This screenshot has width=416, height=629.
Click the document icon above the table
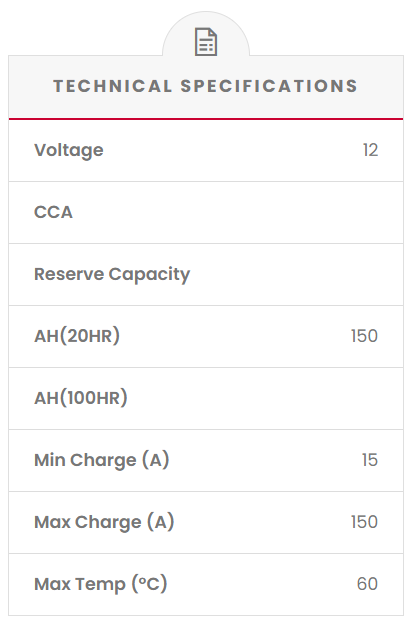point(206,42)
